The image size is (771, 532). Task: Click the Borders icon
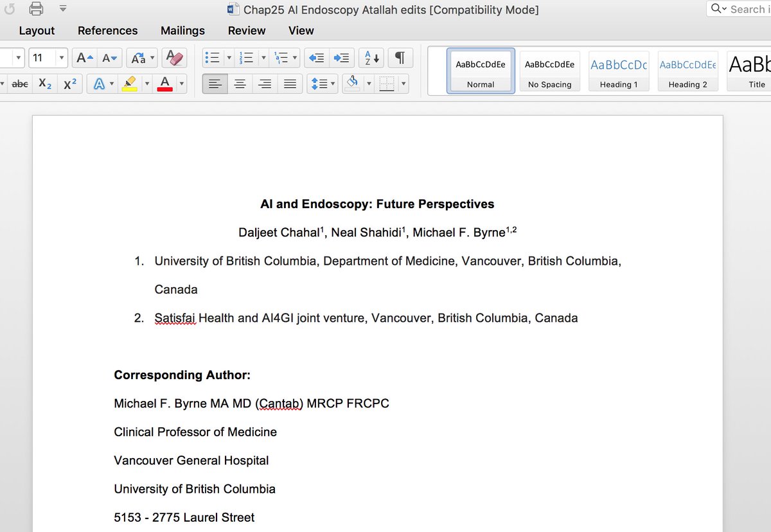(x=387, y=84)
